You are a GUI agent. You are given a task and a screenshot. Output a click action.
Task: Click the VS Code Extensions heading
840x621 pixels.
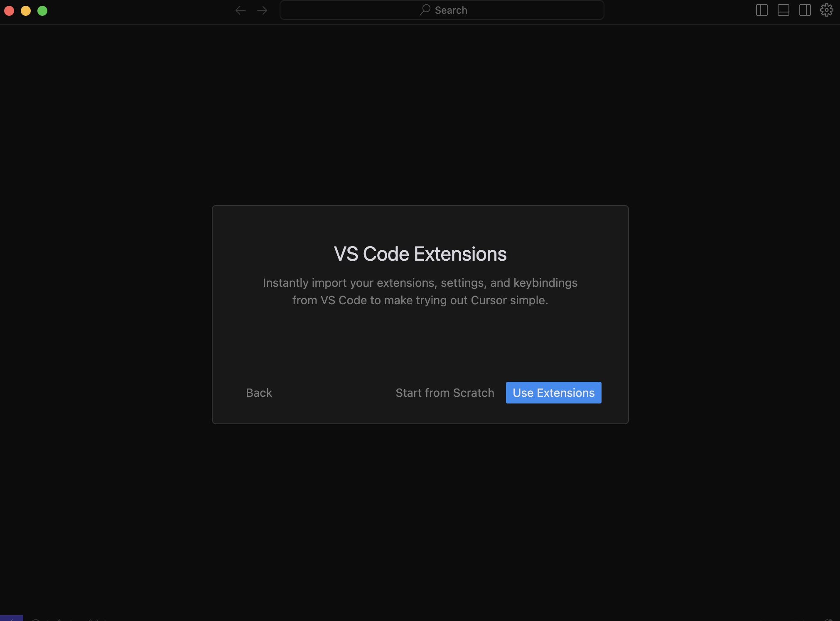pos(420,254)
